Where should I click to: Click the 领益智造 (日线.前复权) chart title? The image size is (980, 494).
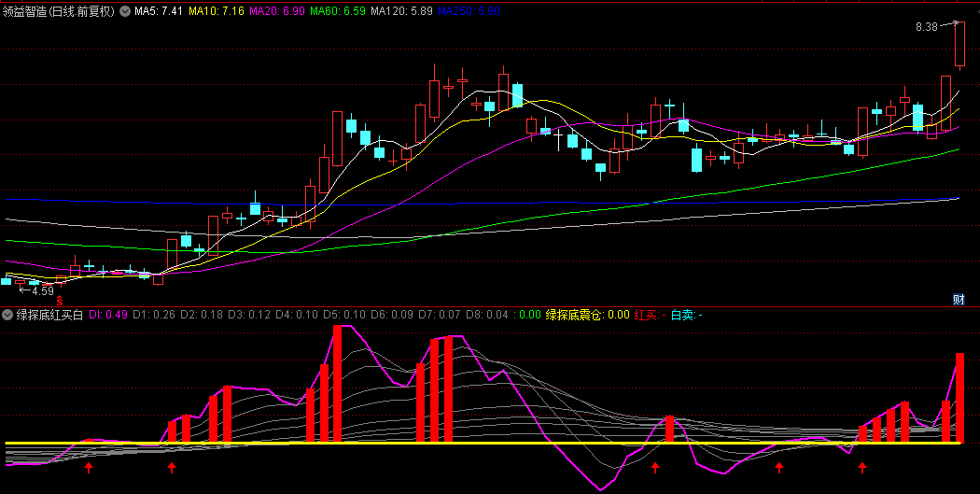[59, 12]
